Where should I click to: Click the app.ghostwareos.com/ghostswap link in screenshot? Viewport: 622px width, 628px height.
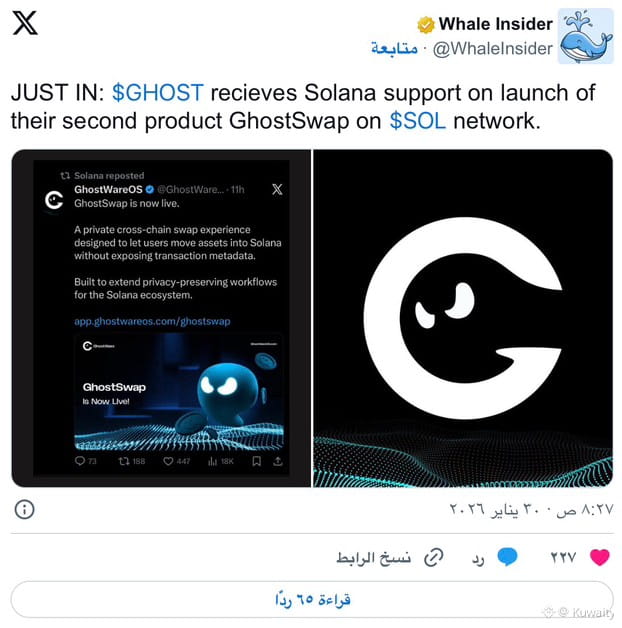click(152, 321)
